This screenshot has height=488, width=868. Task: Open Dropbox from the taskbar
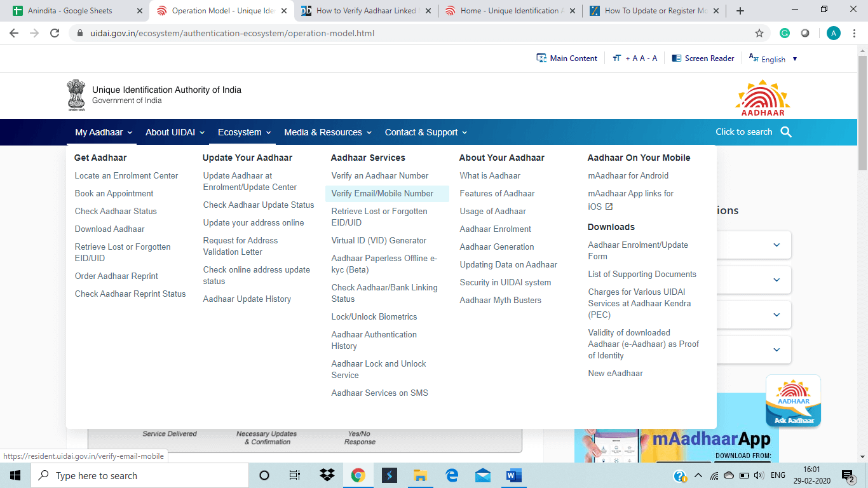point(327,475)
